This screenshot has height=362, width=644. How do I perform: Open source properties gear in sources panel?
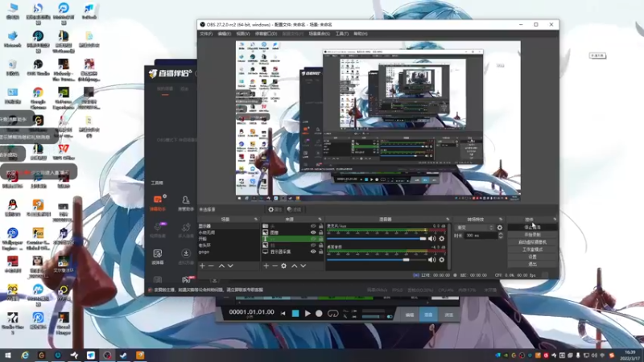coord(284,266)
